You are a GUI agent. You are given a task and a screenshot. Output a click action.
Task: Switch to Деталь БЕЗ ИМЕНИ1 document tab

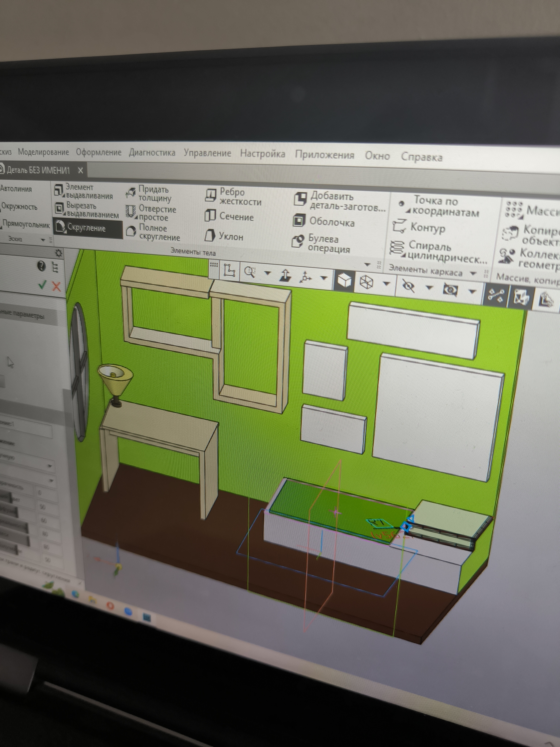[x=38, y=170]
